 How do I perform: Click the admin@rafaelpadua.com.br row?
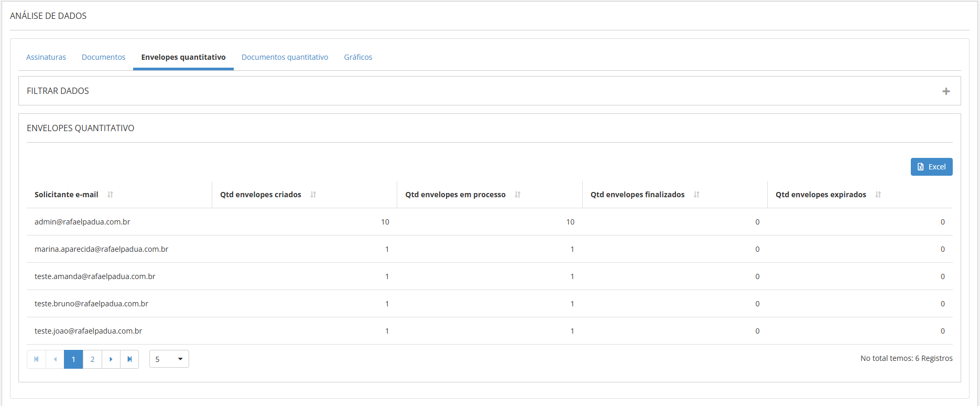pos(82,222)
